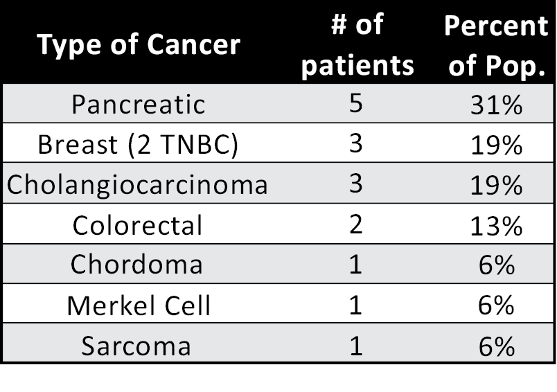Select the Merkel Cell row label
Image resolution: width=557 pixels, height=392 pixels.
(x=139, y=305)
